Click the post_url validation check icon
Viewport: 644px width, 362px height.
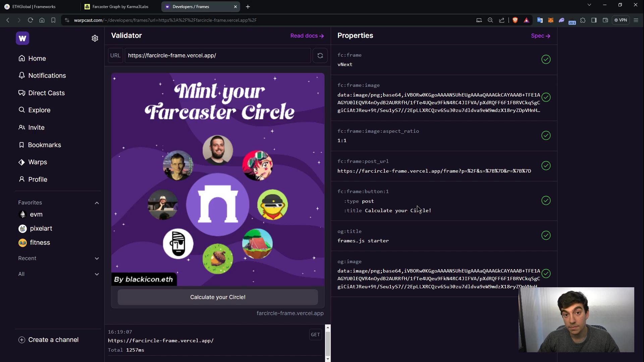coord(546,166)
